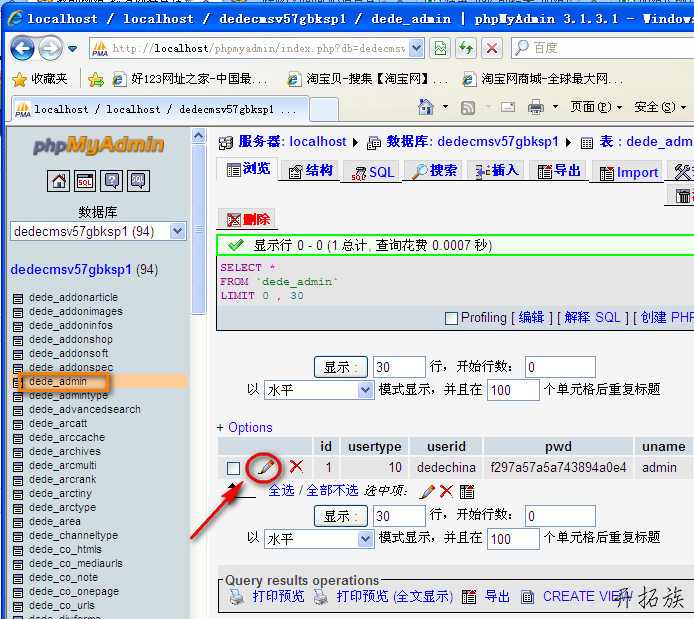Viewport: 694px width, 619px height.
Task: Open the 搜索 tab
Action: 434,170
